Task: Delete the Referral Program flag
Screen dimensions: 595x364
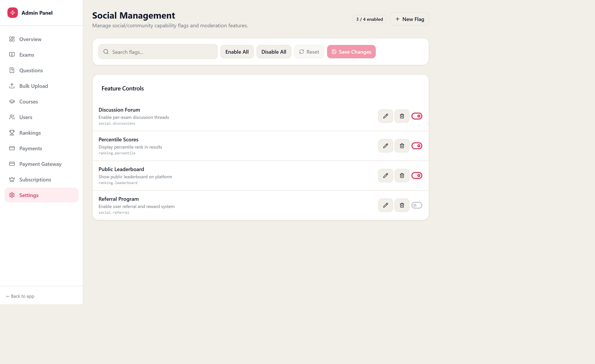Action: (x=402, y=205)
